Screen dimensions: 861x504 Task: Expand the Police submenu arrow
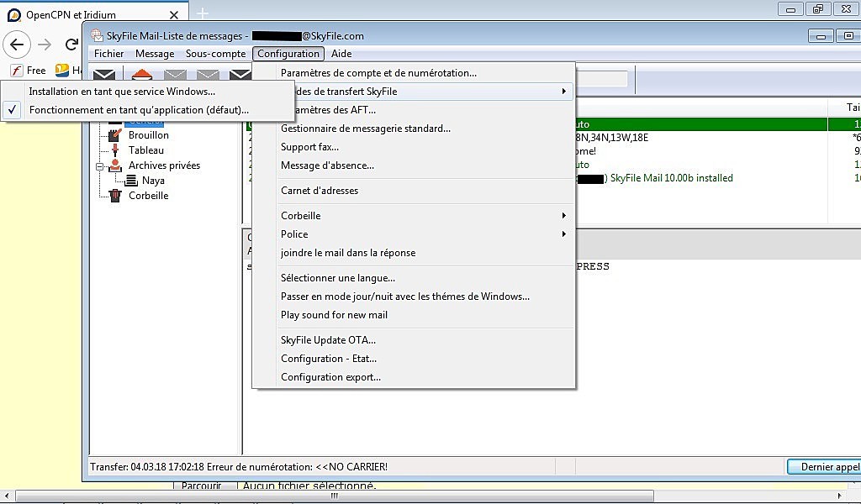point(563,234)
